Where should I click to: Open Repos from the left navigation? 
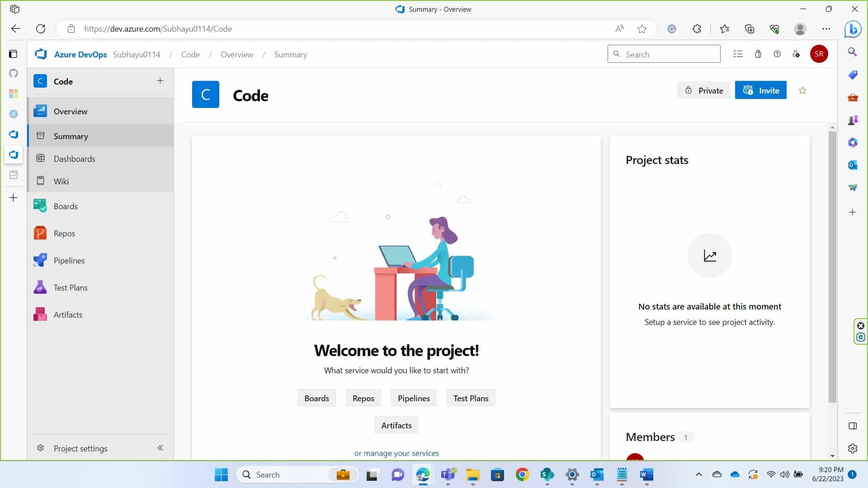pos(64,234)
